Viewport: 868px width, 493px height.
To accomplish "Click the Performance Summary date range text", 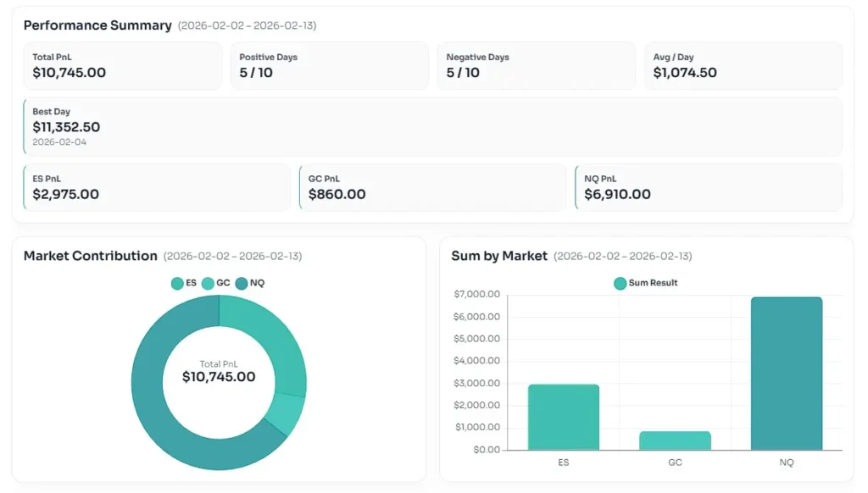I will point(247,26).
